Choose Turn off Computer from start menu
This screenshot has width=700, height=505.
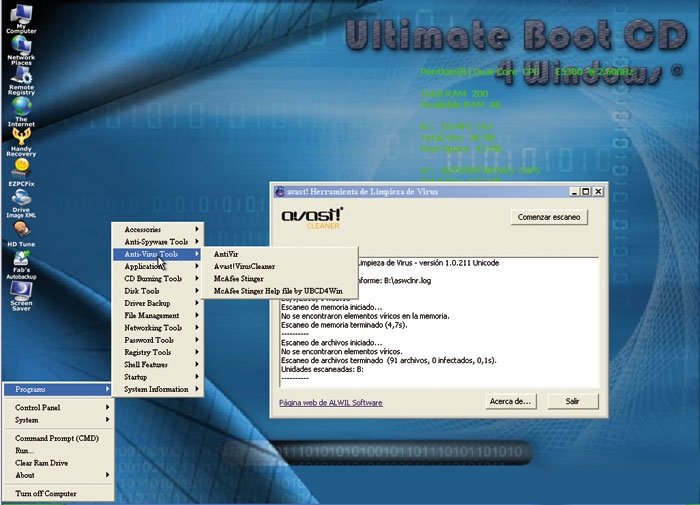pyautogui.click(x=58, y=493)
